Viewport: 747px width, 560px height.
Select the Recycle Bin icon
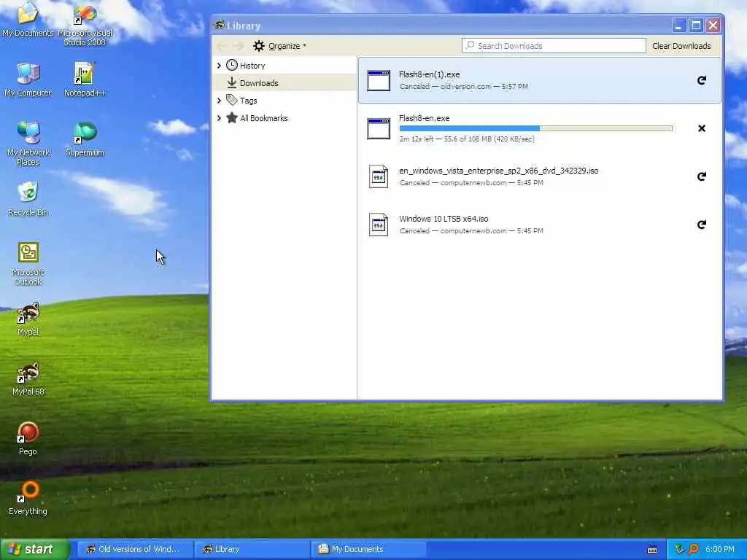28,199
